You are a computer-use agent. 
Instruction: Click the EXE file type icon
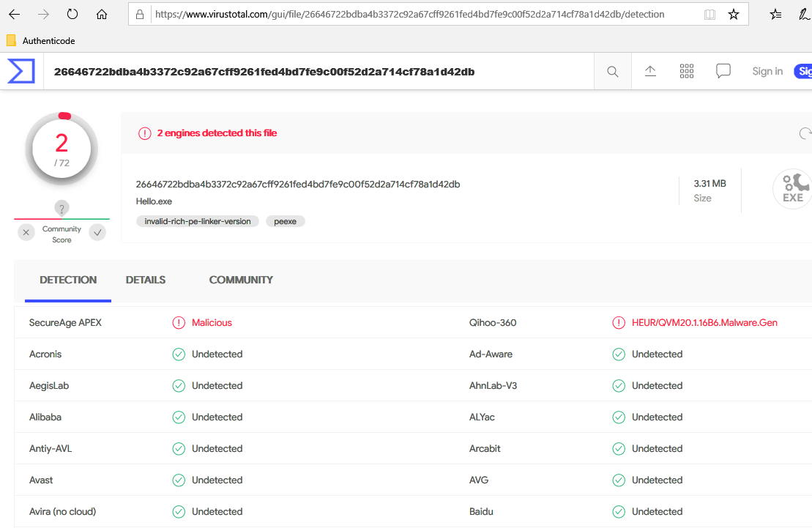coord(792,189)
